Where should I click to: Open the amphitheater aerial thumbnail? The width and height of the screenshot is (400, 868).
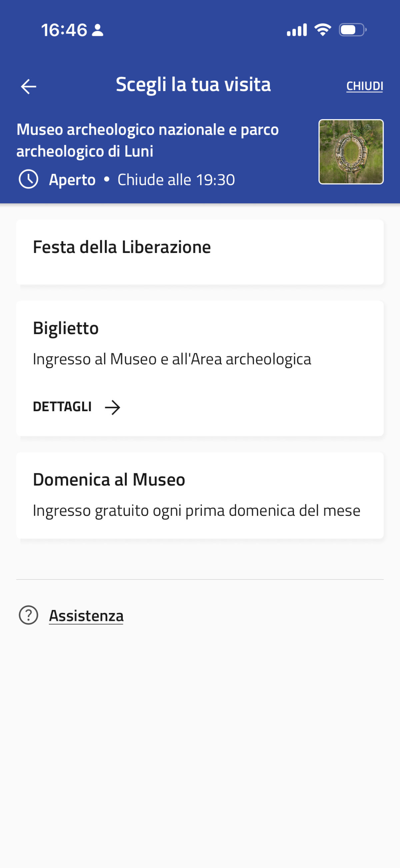[351, 152]
